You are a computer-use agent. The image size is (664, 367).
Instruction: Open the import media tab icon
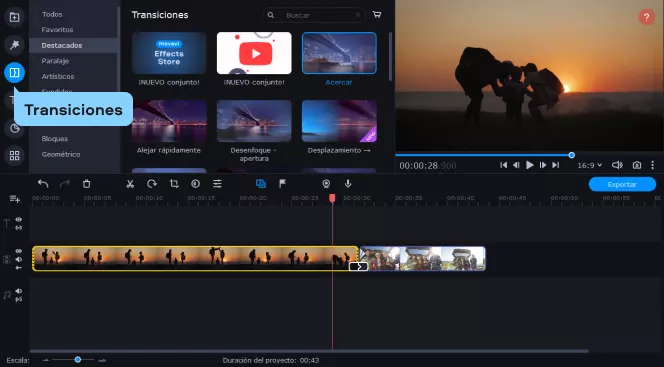pos(14,17)
